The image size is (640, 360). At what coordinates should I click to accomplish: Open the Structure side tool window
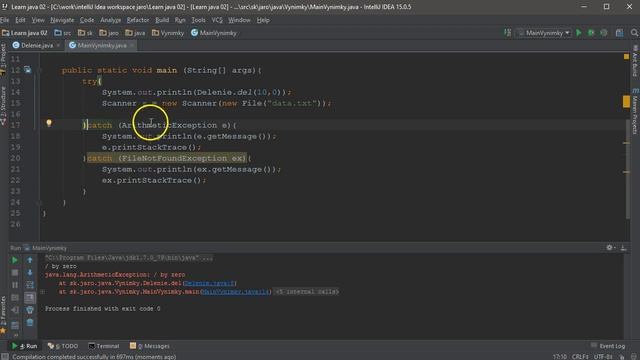[3, 105]
